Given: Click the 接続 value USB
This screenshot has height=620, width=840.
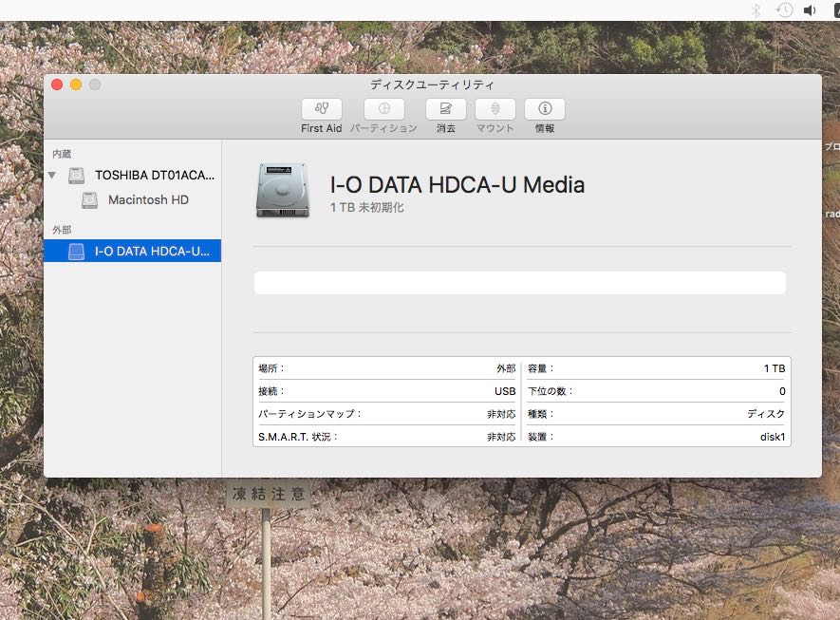Looking at the screenshot, I should tap(505, 391).
